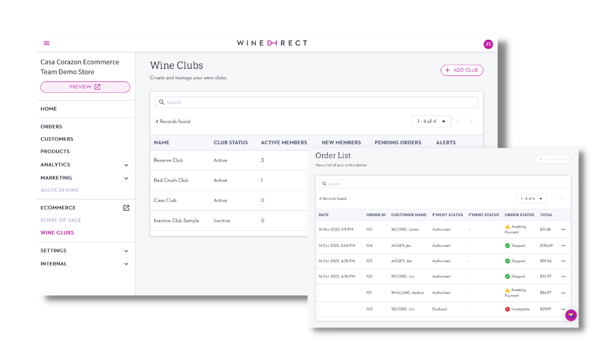Click the Add Club button
Image resolution: width=615 pixels, height=364 pixels.
coord(462,70)
